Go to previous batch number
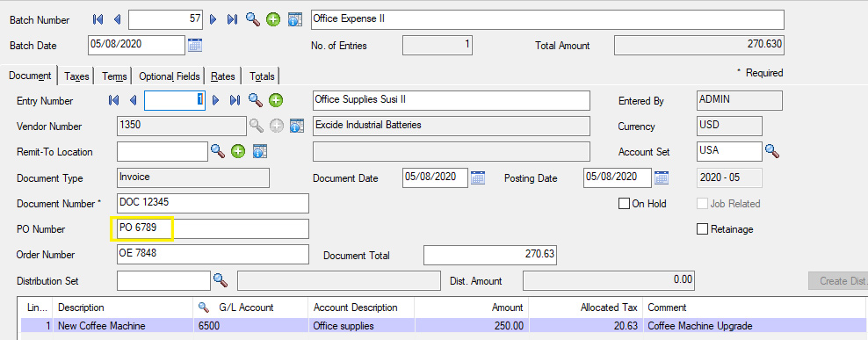868x340 pixels. [117, 19]
